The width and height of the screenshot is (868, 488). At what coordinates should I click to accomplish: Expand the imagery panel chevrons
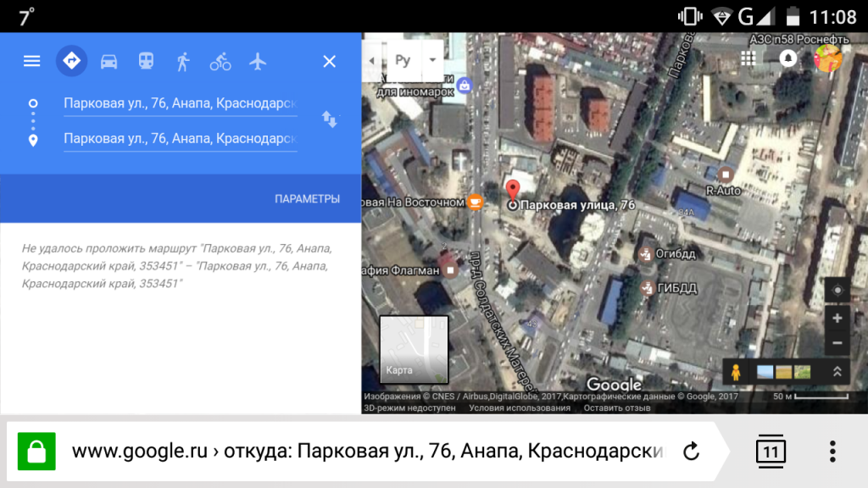tap(837, 372)
